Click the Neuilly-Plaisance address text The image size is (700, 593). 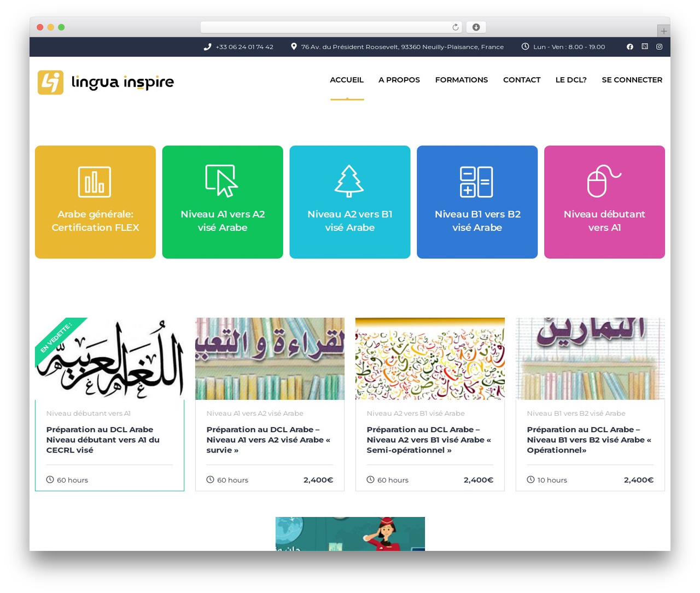(x=402, y=47)
